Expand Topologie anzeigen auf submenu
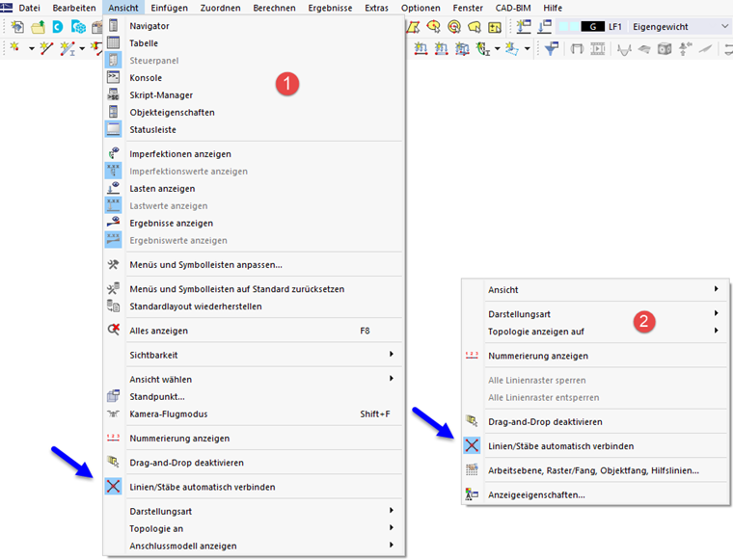 click(x=595, y=332)
